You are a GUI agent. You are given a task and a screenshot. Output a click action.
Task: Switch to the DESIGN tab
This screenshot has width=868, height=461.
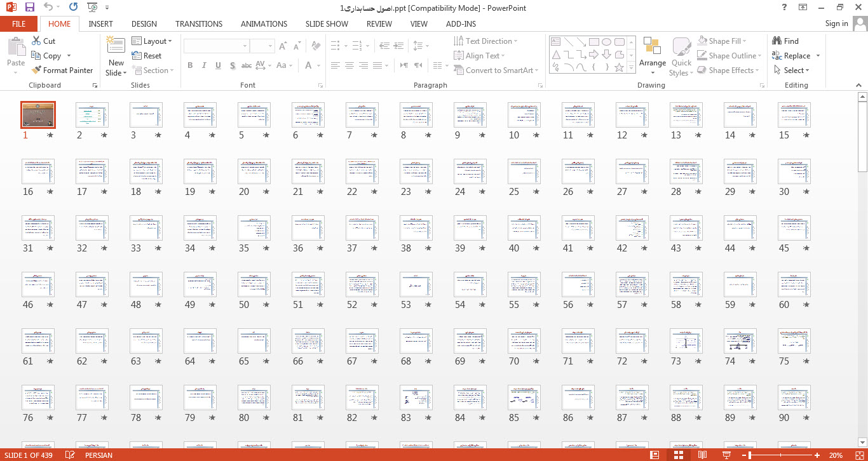(x=144, y=23)
